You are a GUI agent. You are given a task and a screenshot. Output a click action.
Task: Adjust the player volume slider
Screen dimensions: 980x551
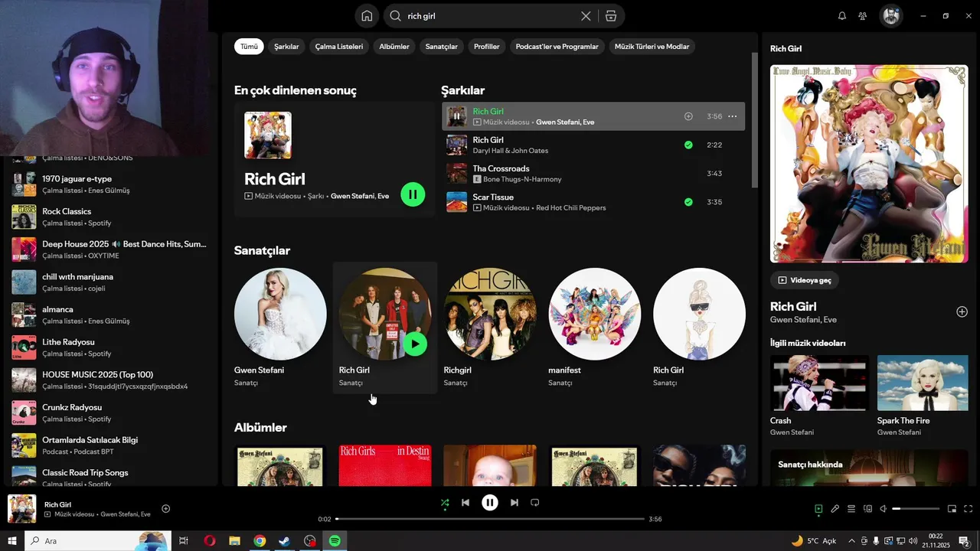(x=916, y=509)
